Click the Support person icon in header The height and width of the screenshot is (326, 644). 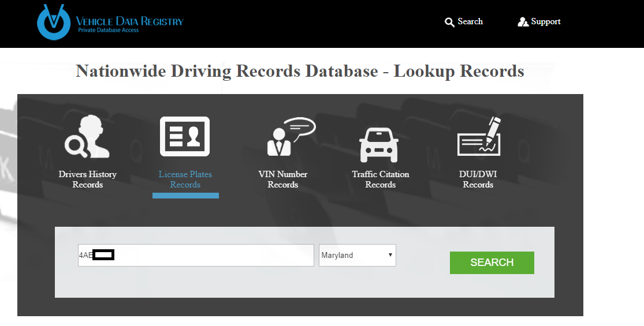click(x=523, y=22)
